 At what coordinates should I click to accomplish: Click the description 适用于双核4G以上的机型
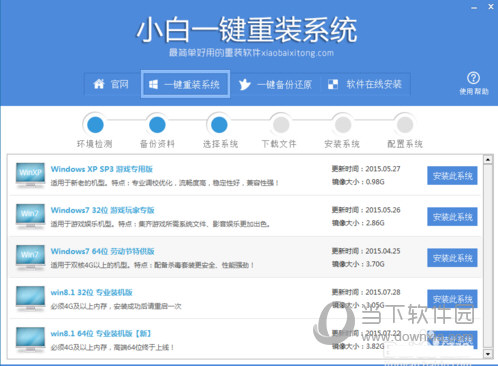tap(153, 265)
